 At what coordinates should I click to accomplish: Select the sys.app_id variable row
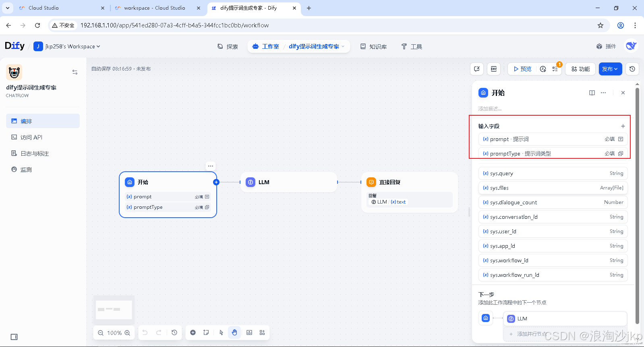(553, 246)
